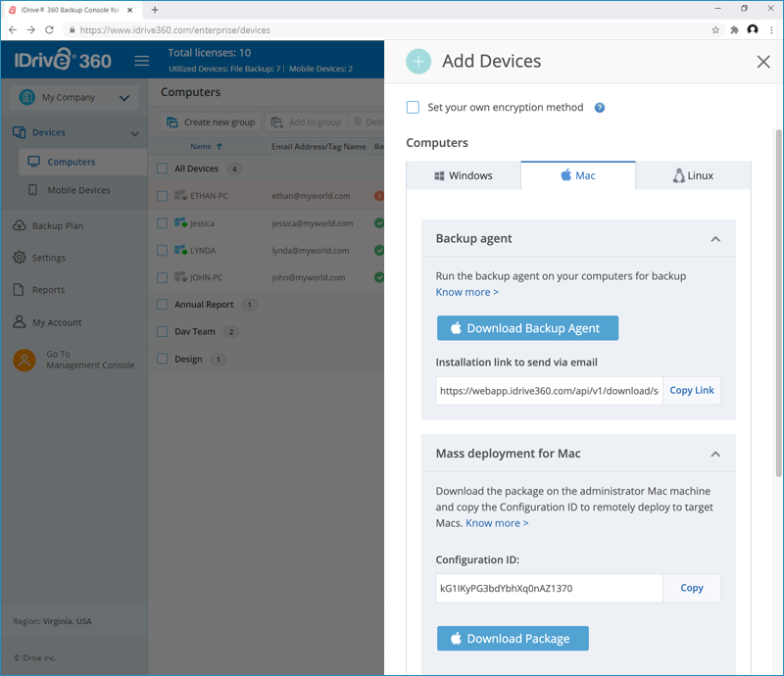Click the IDrive 360 logo

click(x=63, y=60)
